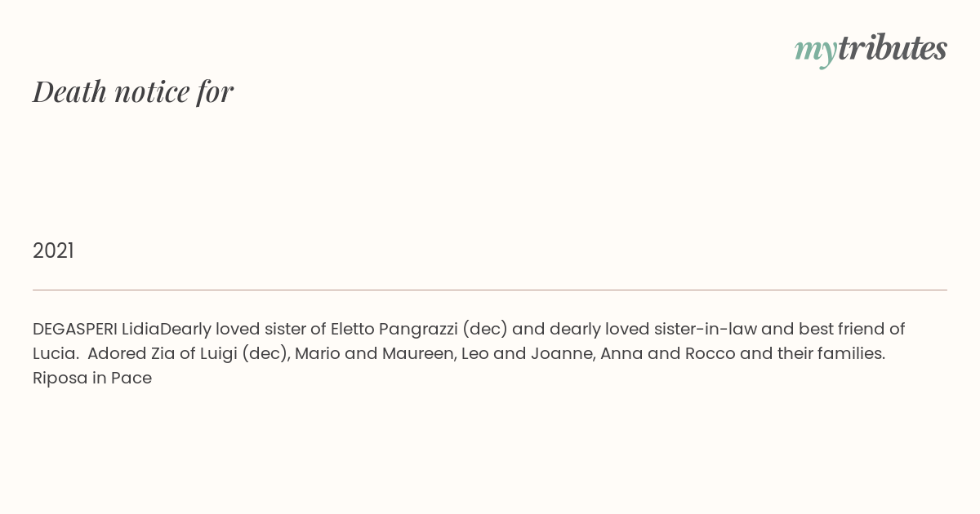
Task: Click the horizontal divider line
Action: [490, 290]
